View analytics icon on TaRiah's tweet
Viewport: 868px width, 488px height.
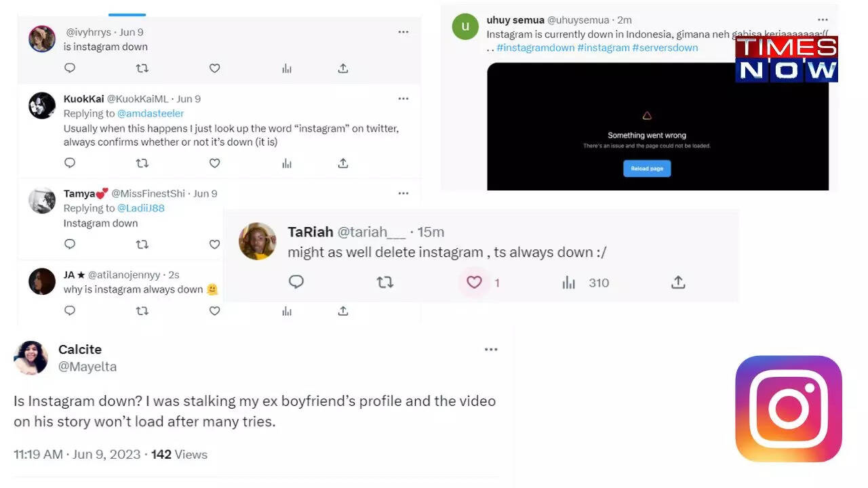coord(568,283)
